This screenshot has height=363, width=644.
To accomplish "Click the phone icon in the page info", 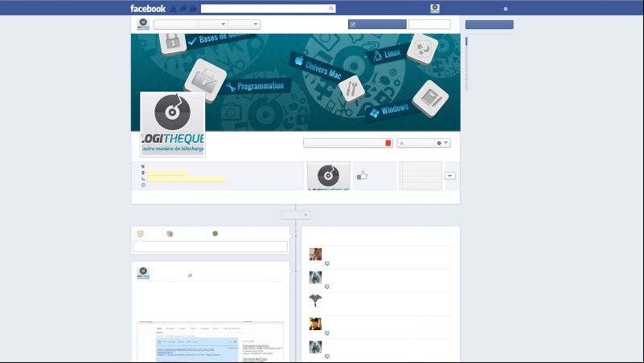I will point(143,179).
